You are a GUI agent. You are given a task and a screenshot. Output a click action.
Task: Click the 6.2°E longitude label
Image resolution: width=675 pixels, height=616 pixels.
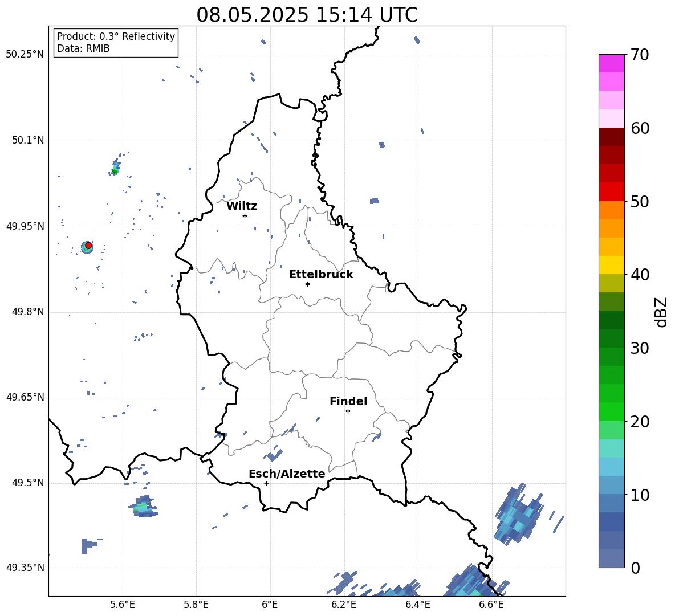(344, 605)
